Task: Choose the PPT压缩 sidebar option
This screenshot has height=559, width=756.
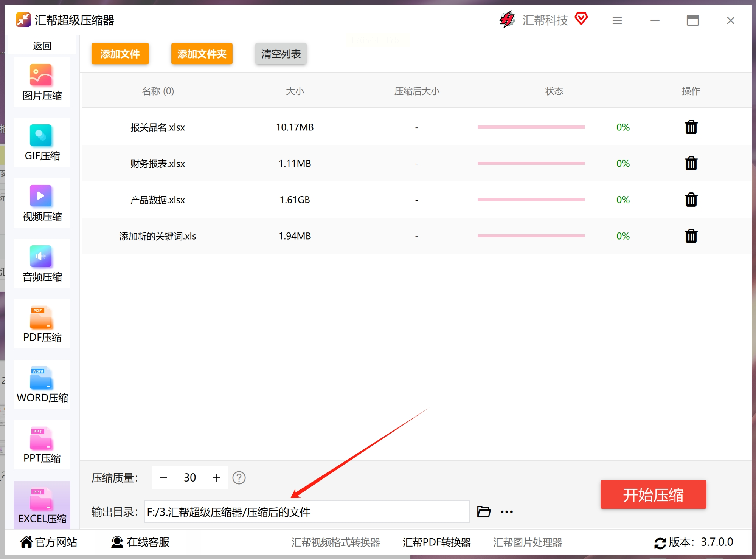Action: (42, 445)
